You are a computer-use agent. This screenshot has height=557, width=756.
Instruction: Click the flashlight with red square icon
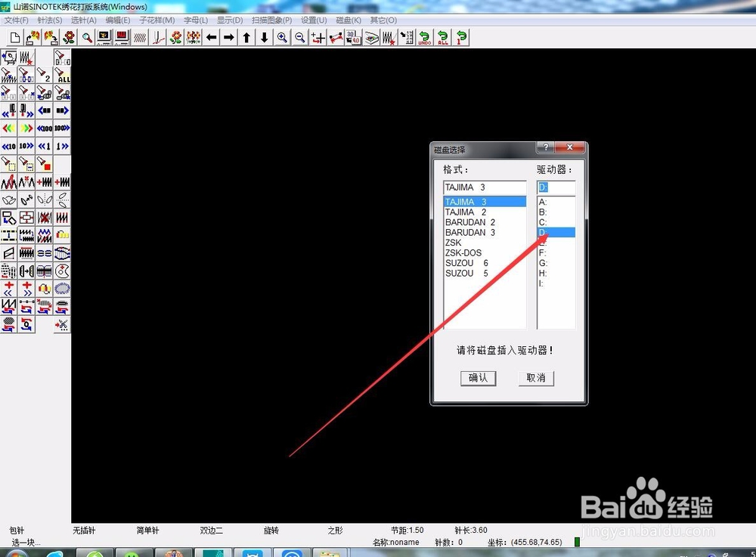[x=45, y=164]
